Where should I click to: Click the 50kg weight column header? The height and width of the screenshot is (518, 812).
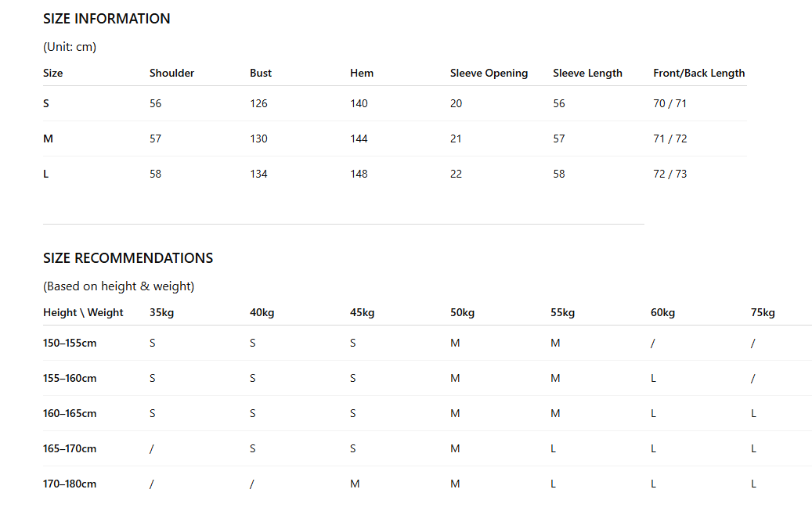click(x=462, y=312)
